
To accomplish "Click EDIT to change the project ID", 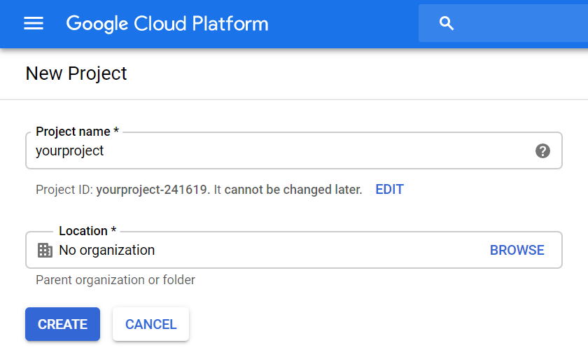I will click(x=389, y=190).
